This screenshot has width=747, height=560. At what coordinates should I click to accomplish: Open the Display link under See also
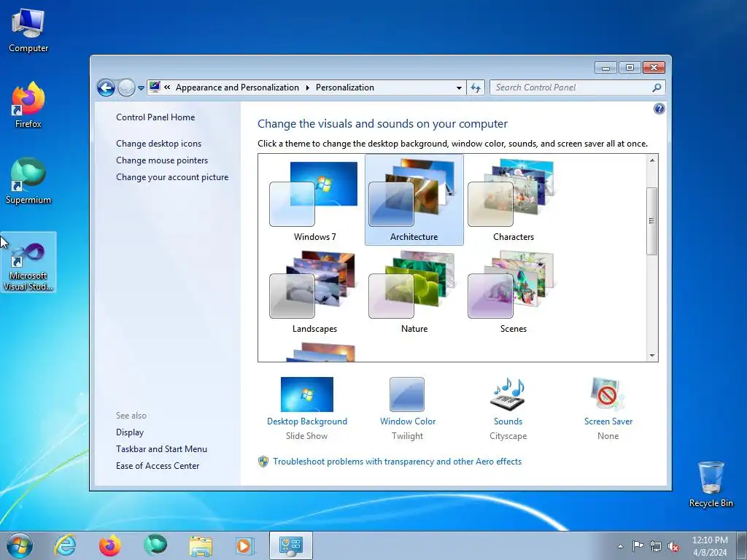[x=130, y=432]
